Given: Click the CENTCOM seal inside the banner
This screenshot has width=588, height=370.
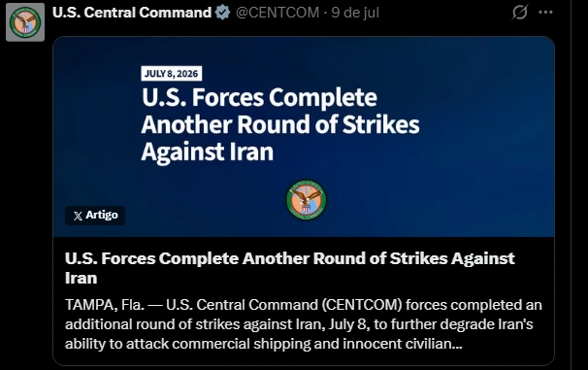Looking at the screenshot, I should click(306, 200).
